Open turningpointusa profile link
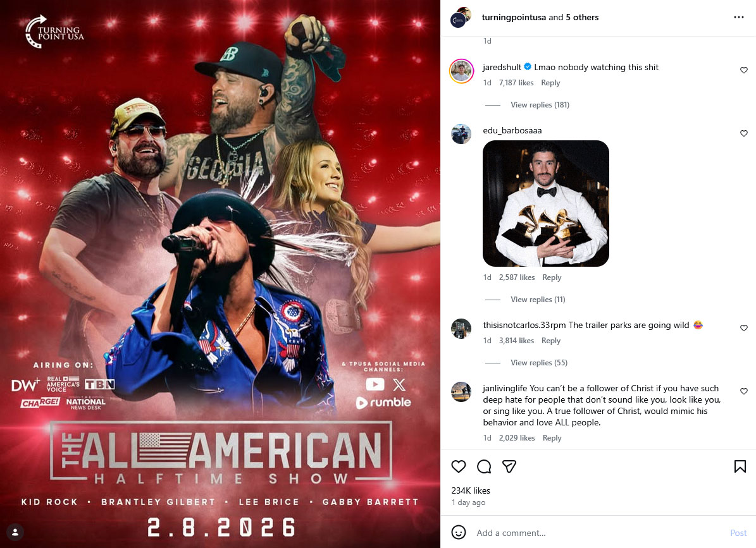 514,17
